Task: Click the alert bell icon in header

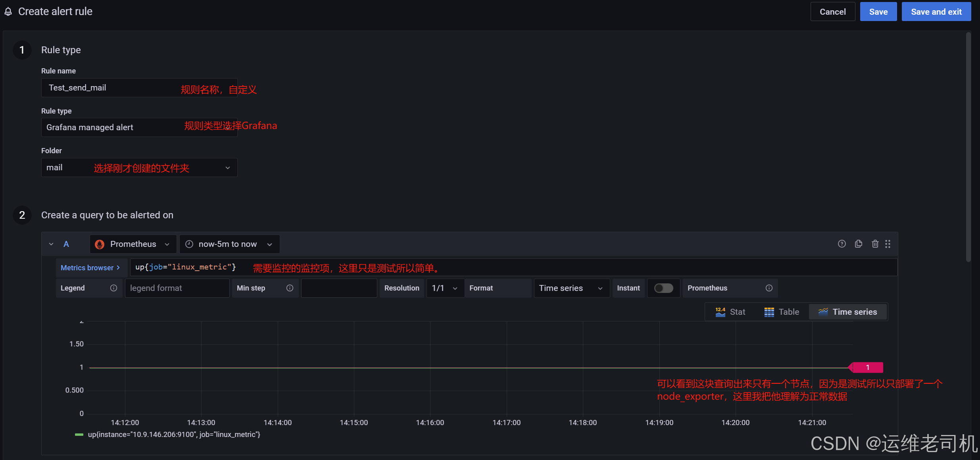Action: (x=8, y=12)
